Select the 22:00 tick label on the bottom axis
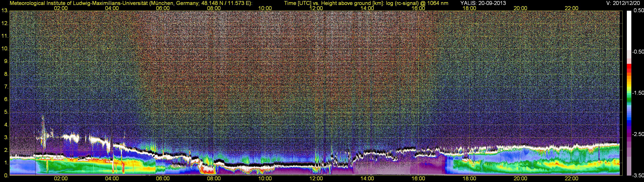The width and height of the screenshot is (644, 182). click(x=571, y=179)
